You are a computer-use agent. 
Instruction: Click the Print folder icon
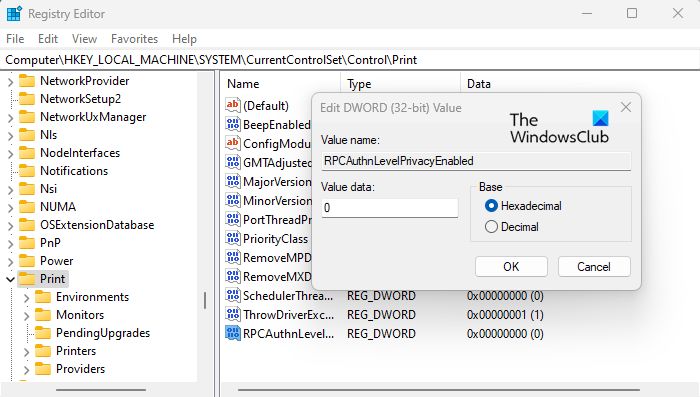click(27, 279)
